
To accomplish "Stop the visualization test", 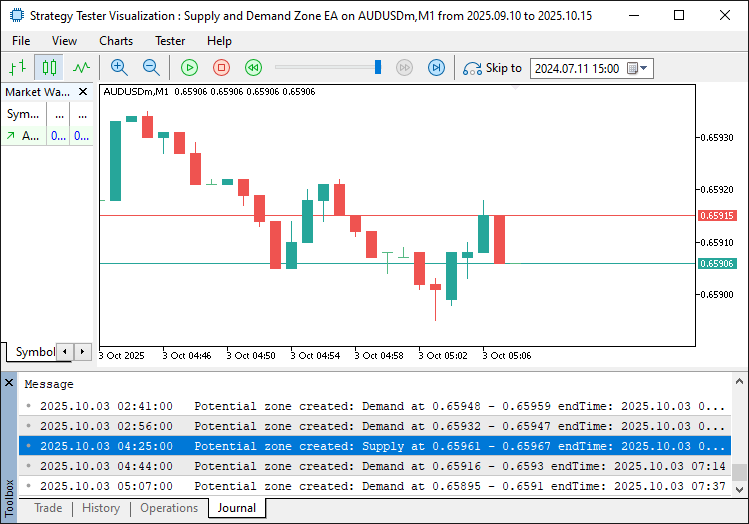I will click(221, 68).
